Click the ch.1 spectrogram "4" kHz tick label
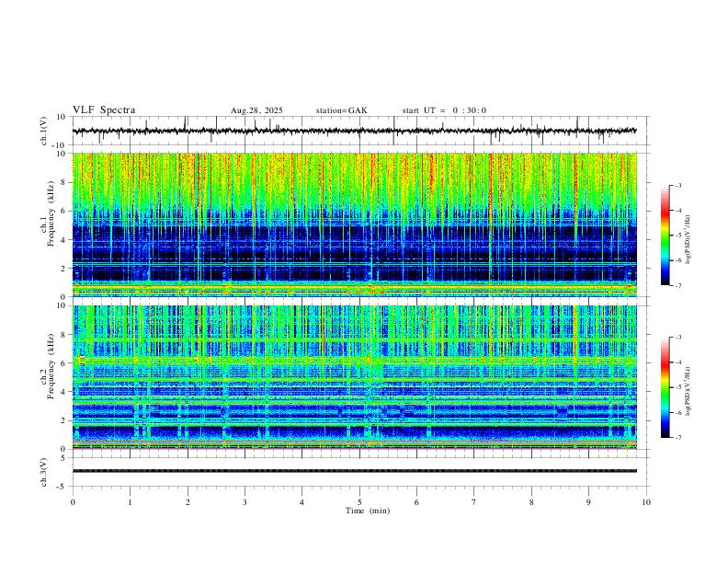This screenshot has height=563, width=728. pos(64,240)
